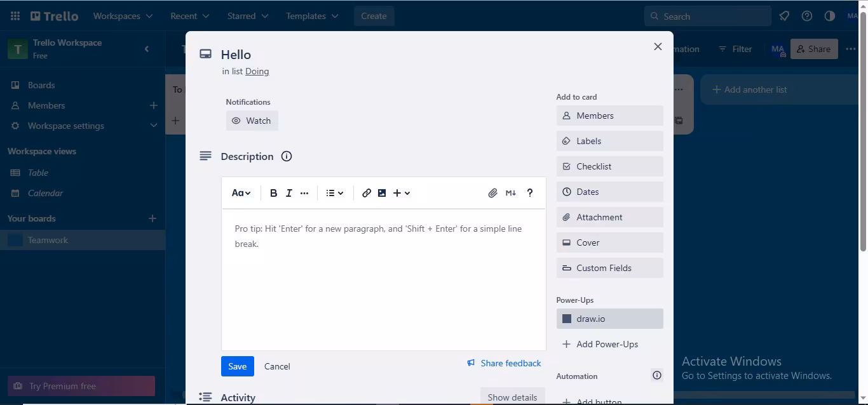This screenshot has height=405, width=868.
Task: Open the insert plus dropdown
Action: [x=402, y=193]
